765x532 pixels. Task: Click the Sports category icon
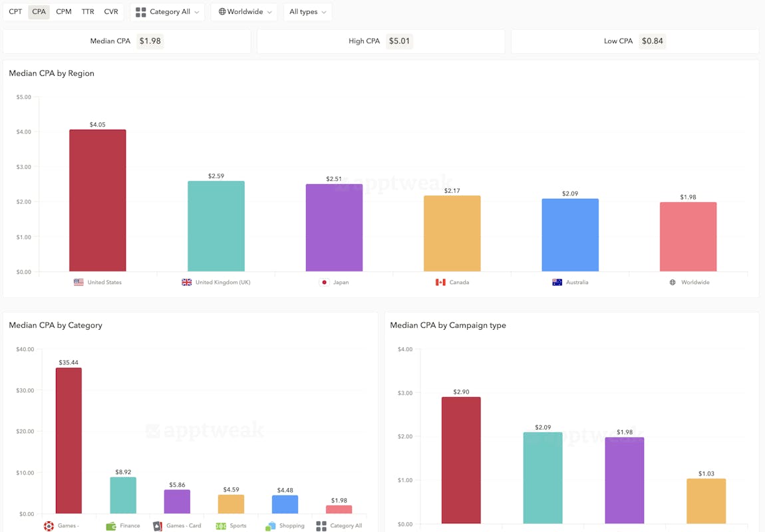point(221,526)
